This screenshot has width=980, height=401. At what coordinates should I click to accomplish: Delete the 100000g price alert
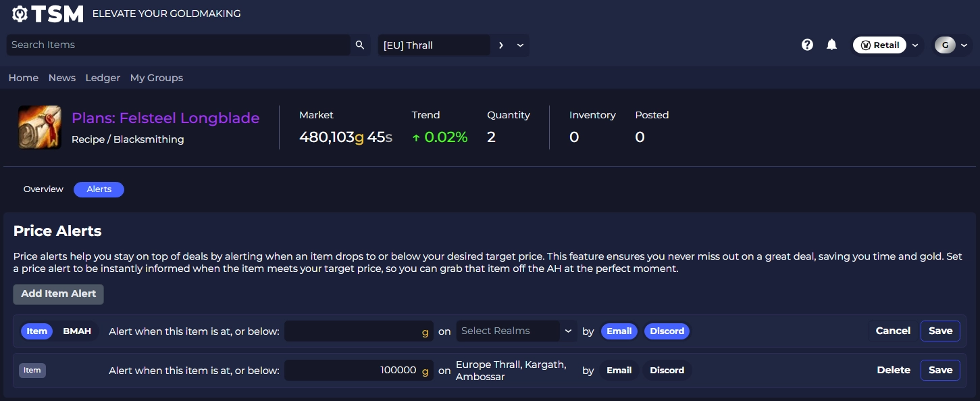[x=894, y=370]
